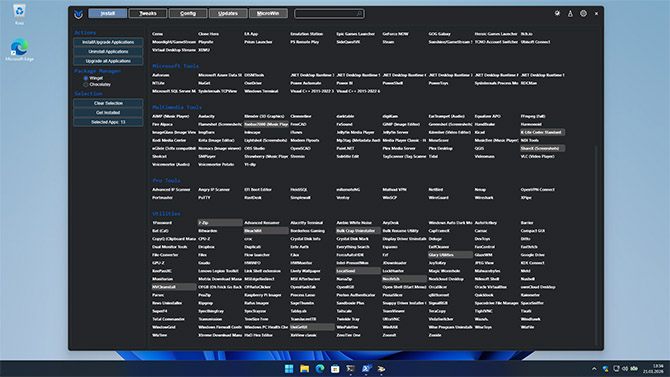Click the magnifier icon in search box
The width and height of the screenshot is (670, 377).
point(359,14)
